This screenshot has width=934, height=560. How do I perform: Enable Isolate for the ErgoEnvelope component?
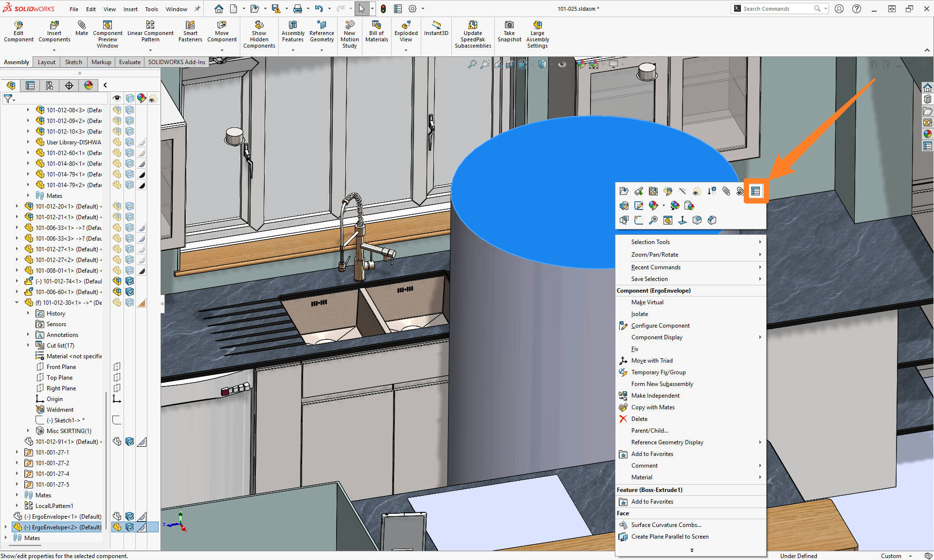coord(640,314)
